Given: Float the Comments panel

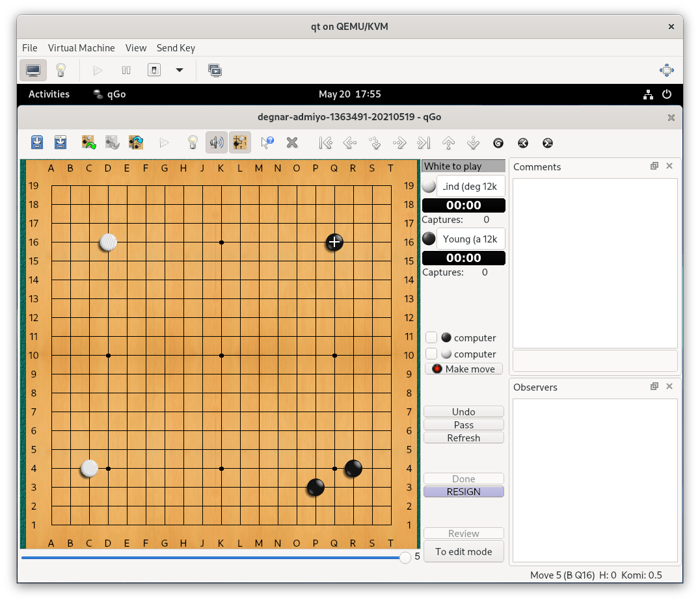Looking at the screenshot, I should tap(654, 166).
